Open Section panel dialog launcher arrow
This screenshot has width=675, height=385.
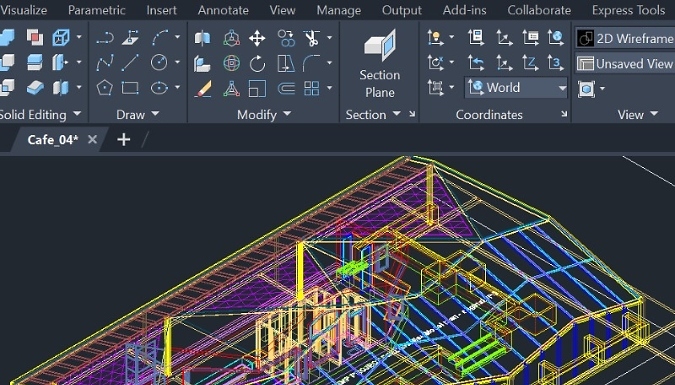[x=412, y=114]
